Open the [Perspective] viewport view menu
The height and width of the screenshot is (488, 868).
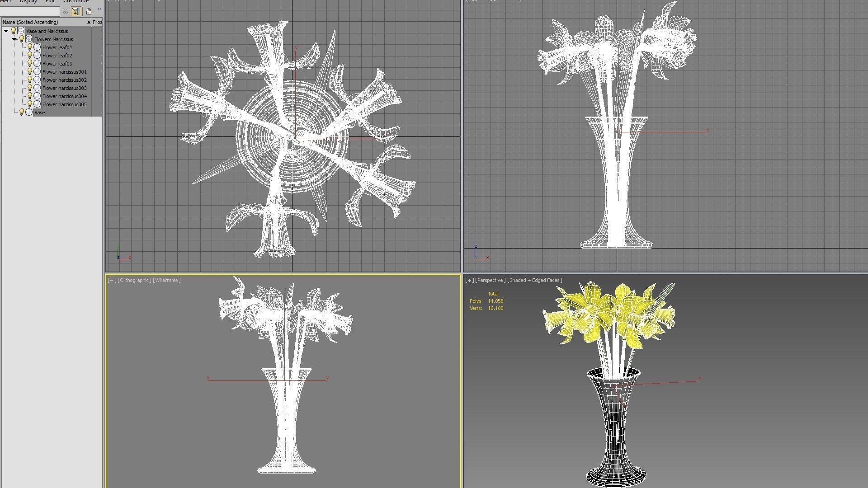click(x=490, y=280)
